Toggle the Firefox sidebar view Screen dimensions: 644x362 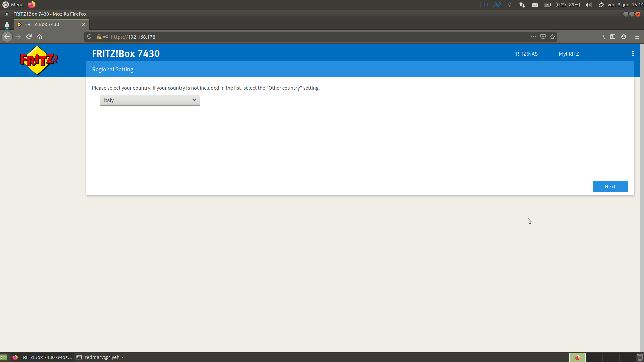pyautogui.click(x=613, y=37)
